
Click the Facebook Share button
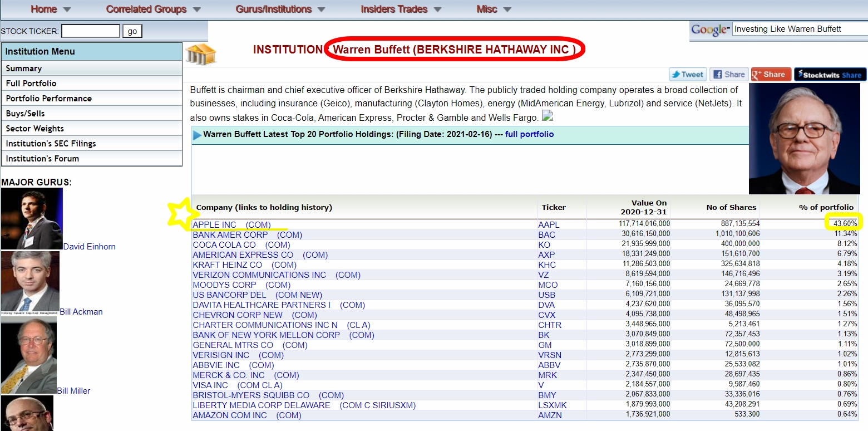729,74
